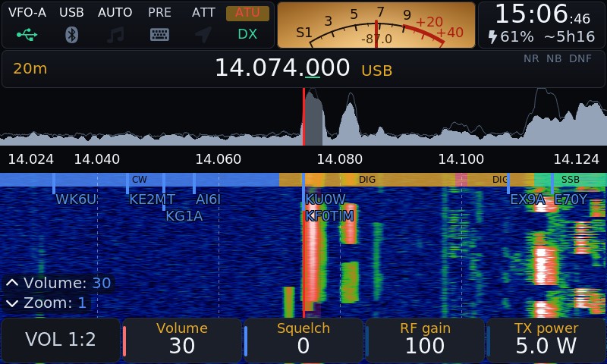Toggle NB noise blanker
This screenshot has height=364, width=607.
click(554, 58)
